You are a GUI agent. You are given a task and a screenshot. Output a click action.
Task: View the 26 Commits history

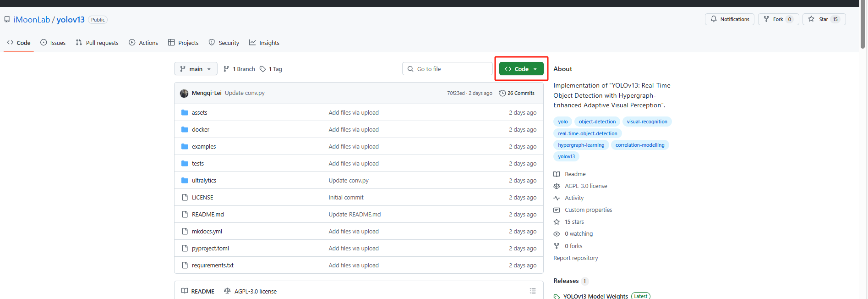[517, 93]
